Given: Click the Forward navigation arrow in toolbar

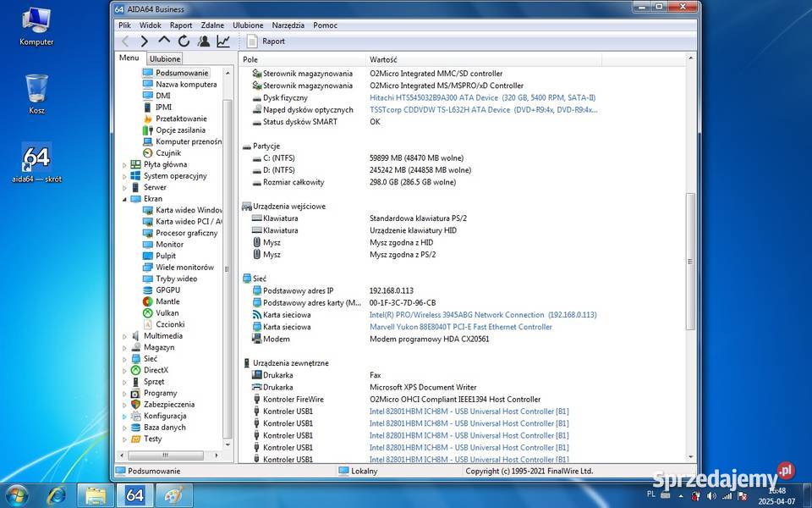Looking at the screenshot, I should coord(145,41).
